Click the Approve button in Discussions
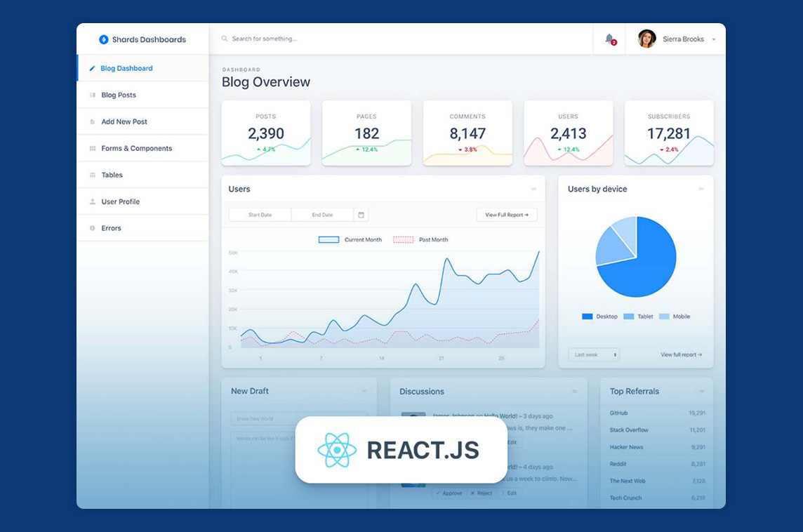This screenshot has height=532, width=803. 449,493
